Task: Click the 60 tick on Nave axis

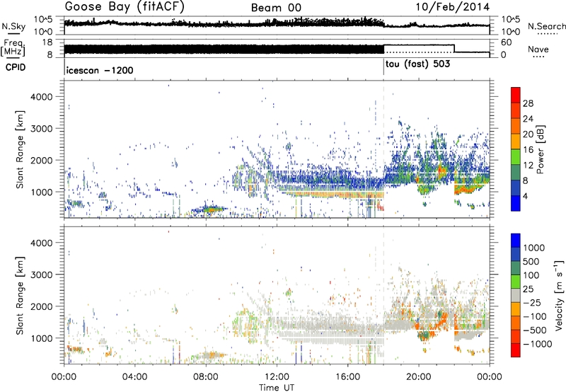Action: click(x=507, y=42)
